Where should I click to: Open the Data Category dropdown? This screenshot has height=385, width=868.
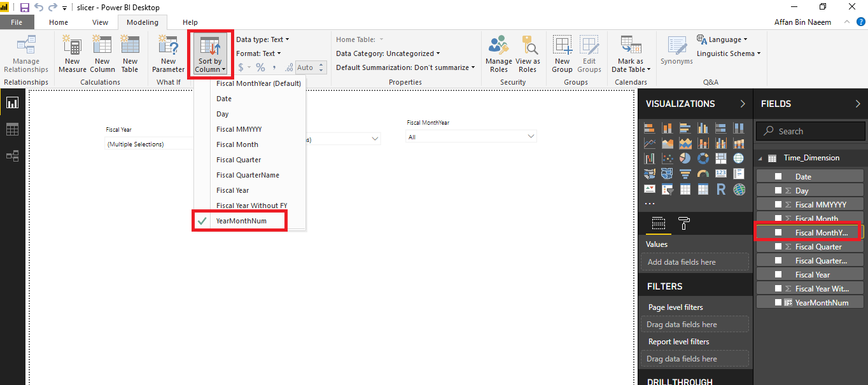point(388,53)
